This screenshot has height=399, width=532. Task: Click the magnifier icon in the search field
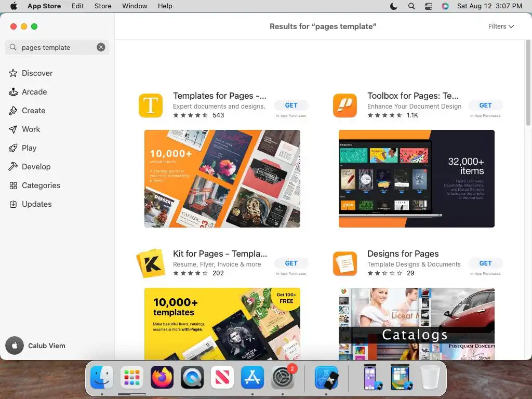coord(13,47)
